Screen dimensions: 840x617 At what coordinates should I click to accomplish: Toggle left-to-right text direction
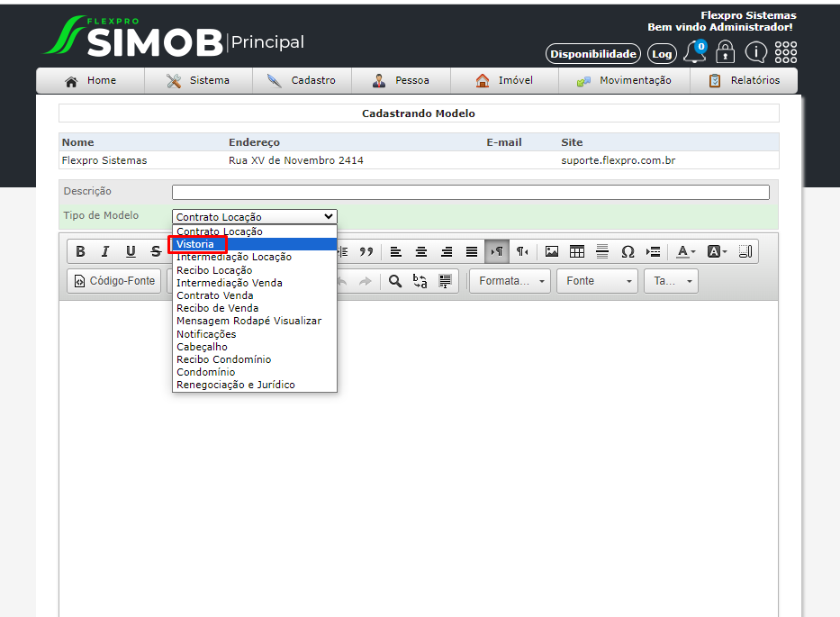pos(497,251)
